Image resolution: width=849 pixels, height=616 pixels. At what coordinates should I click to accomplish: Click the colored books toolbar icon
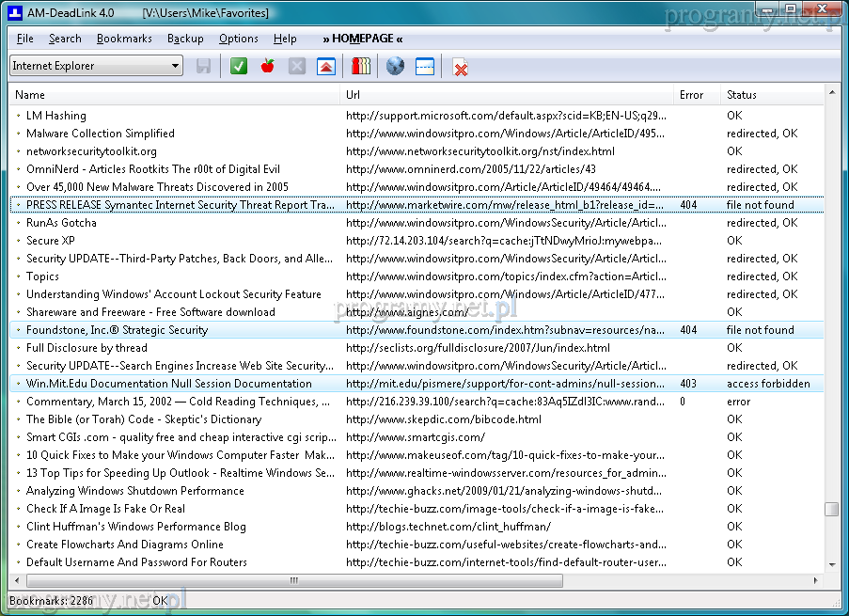point(361,66)
